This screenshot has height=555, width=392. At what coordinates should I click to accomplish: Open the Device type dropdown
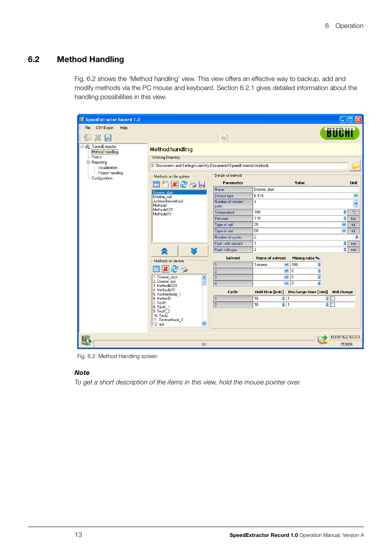coord(356,196)
